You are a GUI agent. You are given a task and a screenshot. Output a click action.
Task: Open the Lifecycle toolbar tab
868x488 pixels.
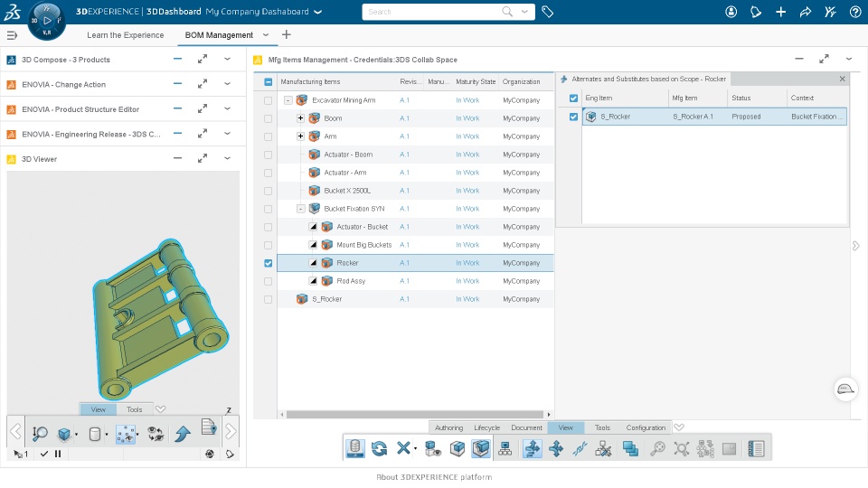tap(486, 427)
